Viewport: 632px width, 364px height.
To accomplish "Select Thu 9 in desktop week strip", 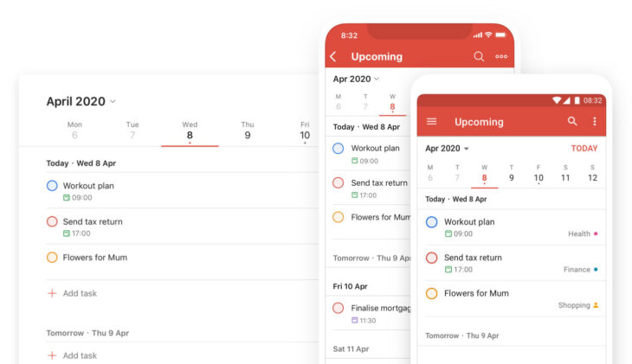I will coord(248,131).
